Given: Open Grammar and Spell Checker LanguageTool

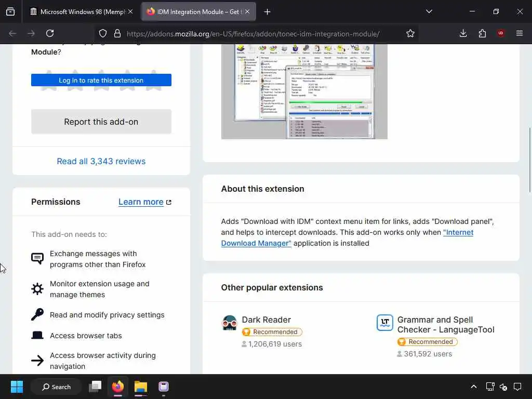Looking at the screenshot, I should point(445,325).
